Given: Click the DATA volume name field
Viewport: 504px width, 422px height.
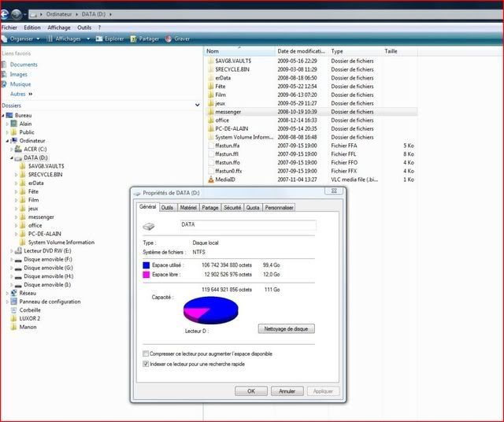Looking at the screenshot, I should point(248,224).
